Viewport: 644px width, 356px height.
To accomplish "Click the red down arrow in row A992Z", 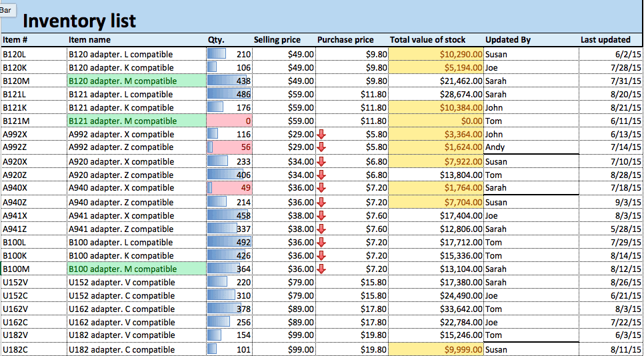I will click(322, 147).
